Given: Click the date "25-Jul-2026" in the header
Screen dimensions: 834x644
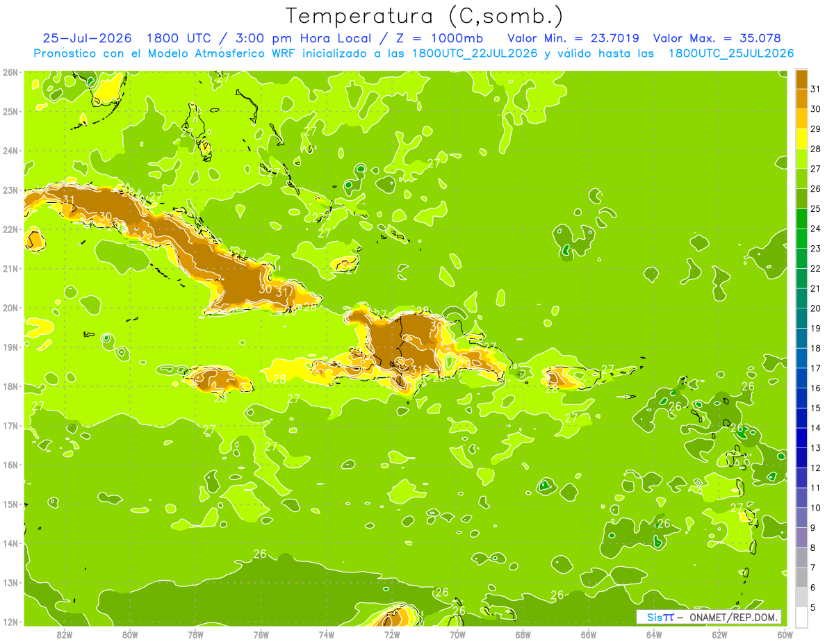Looking at the screenshot, I should pyautogui.click(x=87, y=38).
